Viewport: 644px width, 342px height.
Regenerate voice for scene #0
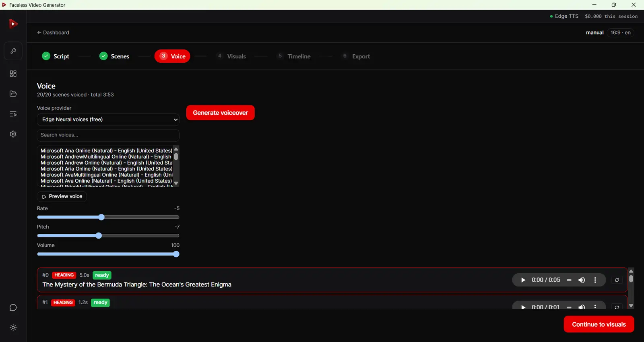pos(617,280)
